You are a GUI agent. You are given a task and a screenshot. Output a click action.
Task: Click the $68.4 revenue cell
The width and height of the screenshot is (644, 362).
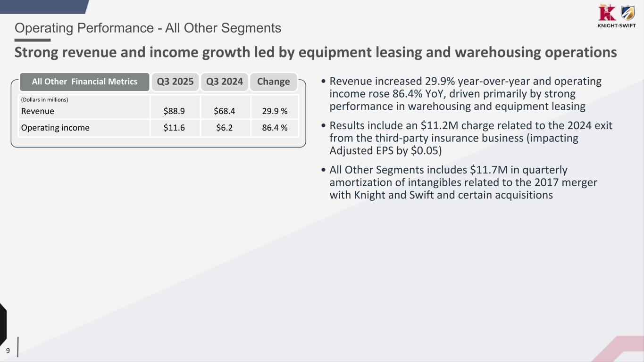(x=224, y=111)
